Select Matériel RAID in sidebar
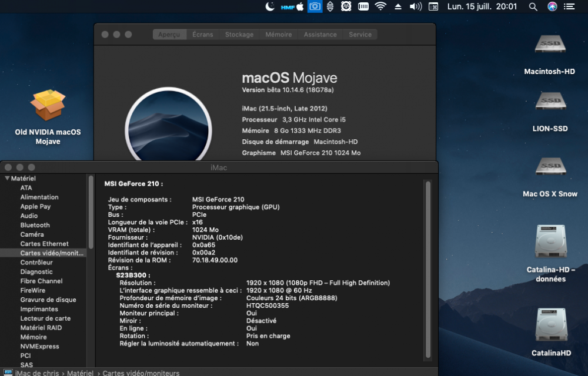The image size is (588, 376). pos(41,328)
